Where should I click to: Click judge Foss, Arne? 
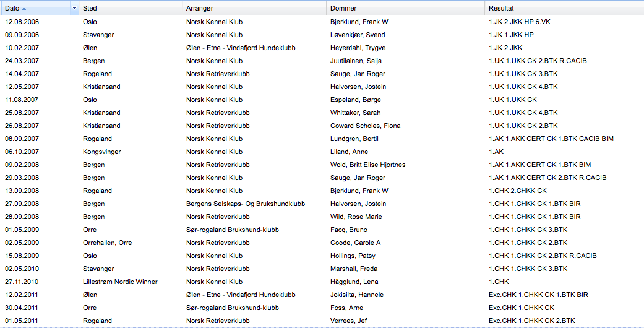point(346,308)
